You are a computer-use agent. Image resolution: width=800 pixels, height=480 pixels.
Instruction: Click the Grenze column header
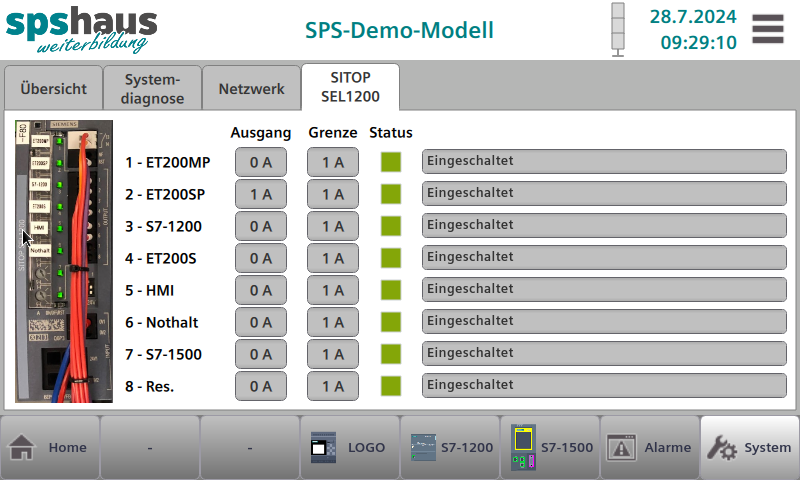[x=333, y=132]
